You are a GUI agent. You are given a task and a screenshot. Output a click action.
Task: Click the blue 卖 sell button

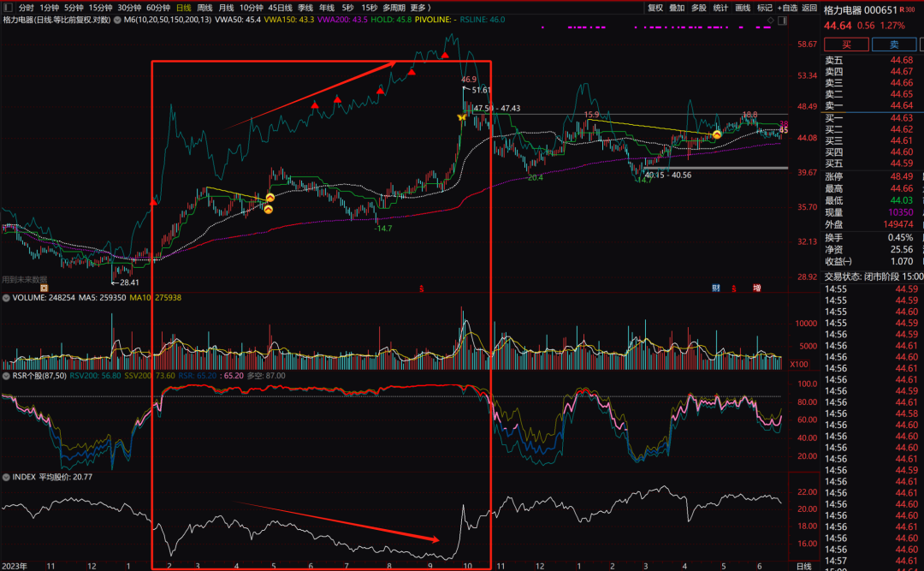click(894, 45)
